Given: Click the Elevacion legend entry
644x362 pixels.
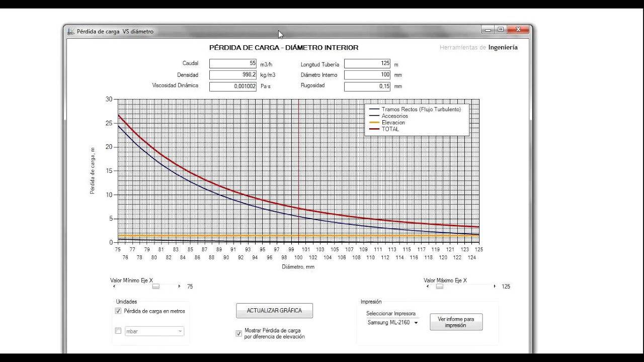Looking at the screenshot, I should 387,123.
